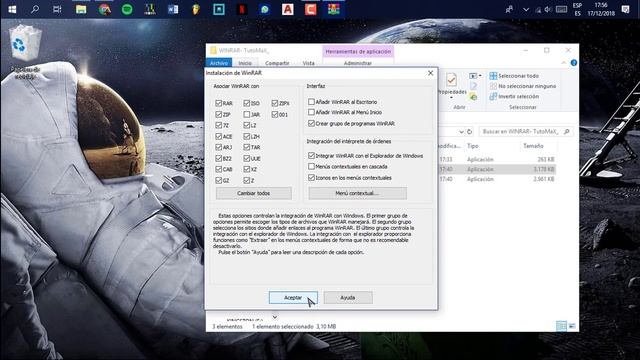Toggle Crear grupo de programas WinRAR

click(311, 123)
